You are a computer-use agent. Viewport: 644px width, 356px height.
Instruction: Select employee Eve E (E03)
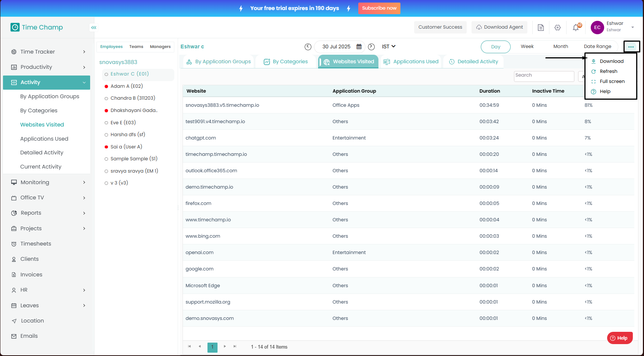123,123
